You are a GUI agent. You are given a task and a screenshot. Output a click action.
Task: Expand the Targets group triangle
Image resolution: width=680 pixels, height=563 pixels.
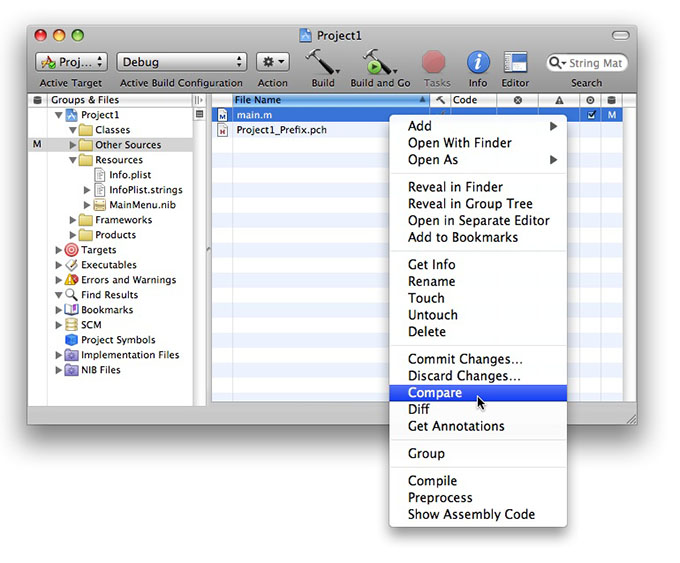pos(59,250)
